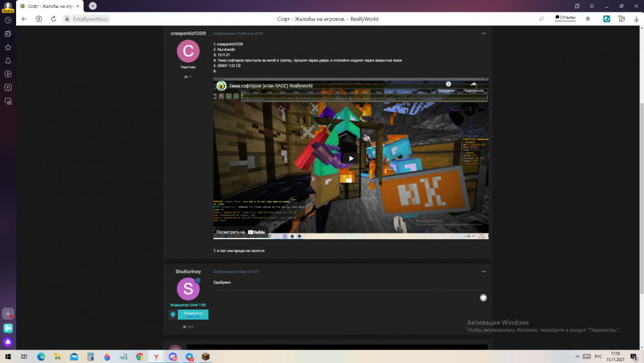Screen dimensions: 644x363
Task: Open ShuKurinay profile link
Action: pyautogui.click(x=188, y=271)
